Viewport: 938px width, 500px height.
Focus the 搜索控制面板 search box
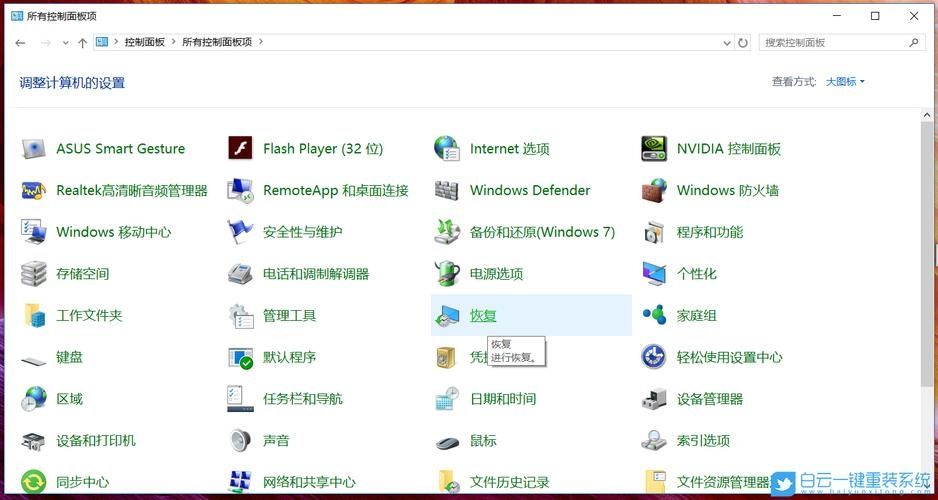click(x=835, y=42)
